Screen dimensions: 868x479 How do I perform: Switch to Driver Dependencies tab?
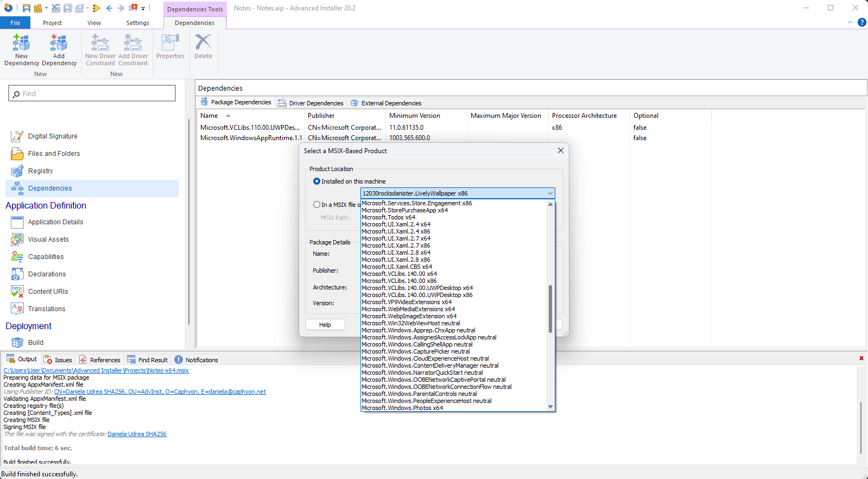tap(311, 103)
